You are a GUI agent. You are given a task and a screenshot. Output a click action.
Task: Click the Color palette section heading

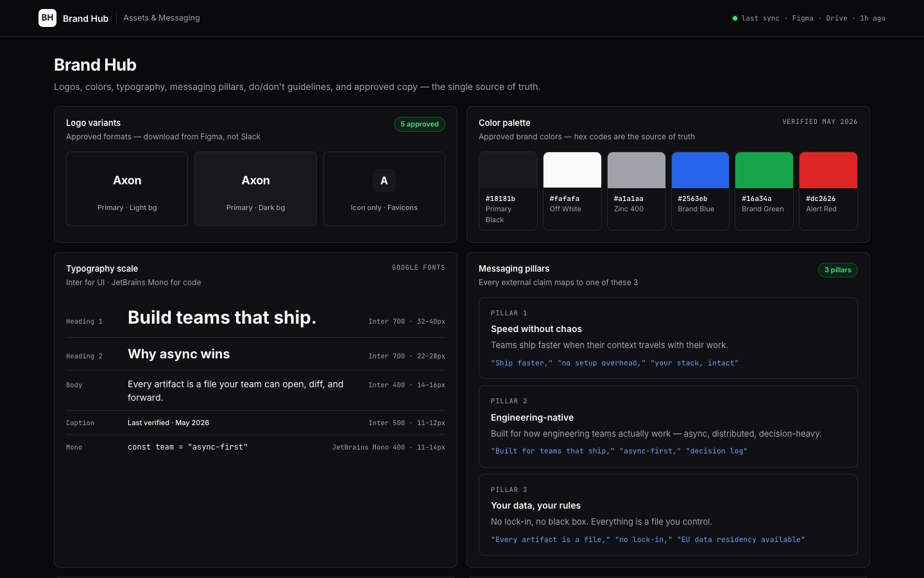click(x=504, y=123)
